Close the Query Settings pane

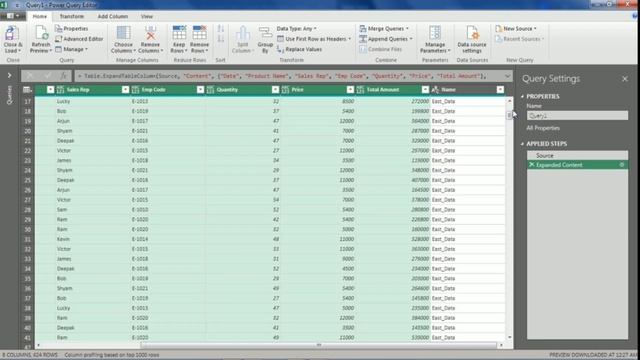click(x=624, y=79)
